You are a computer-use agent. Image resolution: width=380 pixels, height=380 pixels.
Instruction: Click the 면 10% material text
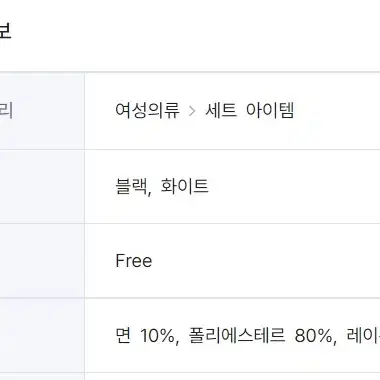point(145,335)
